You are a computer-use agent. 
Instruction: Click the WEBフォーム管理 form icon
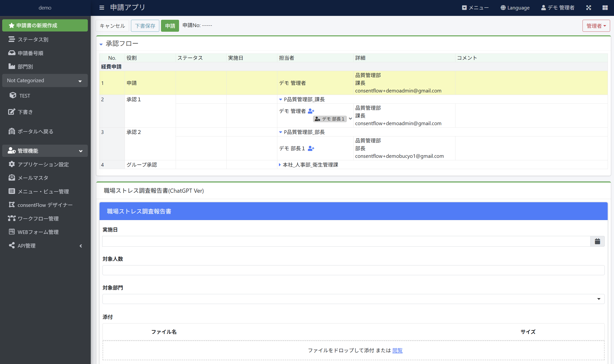[x=11, y=232]
